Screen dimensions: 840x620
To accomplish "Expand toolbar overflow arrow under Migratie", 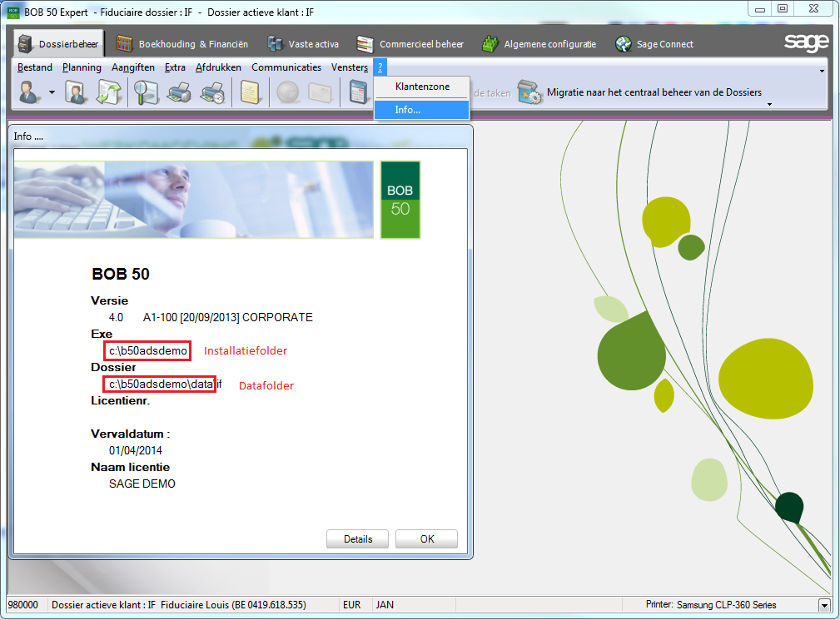I will point(770,104).
